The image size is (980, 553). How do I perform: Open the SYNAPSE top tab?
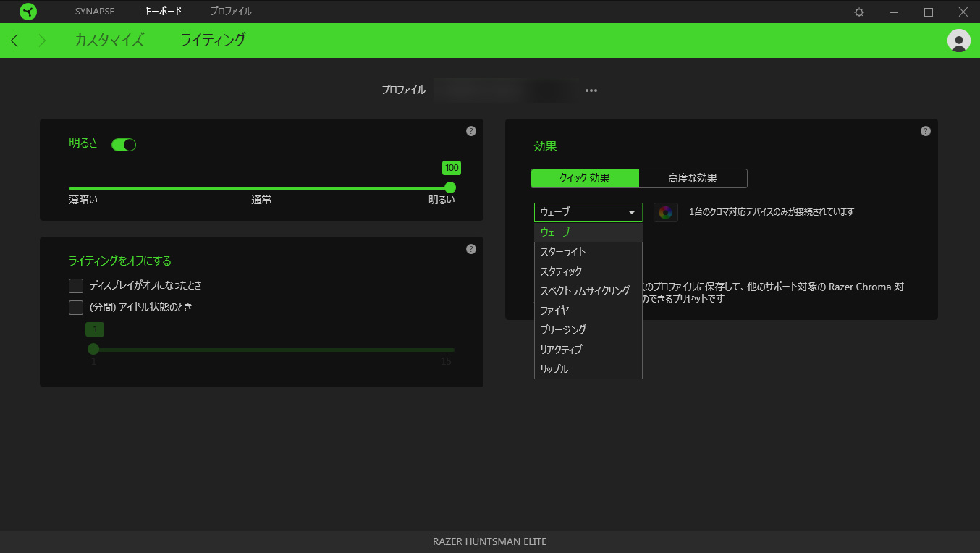(95, 12)
